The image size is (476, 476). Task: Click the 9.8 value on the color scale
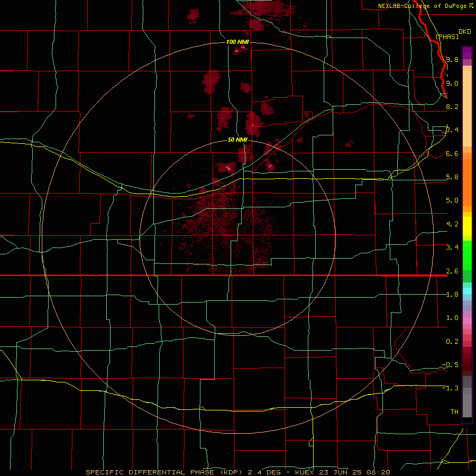pos(452,59)
